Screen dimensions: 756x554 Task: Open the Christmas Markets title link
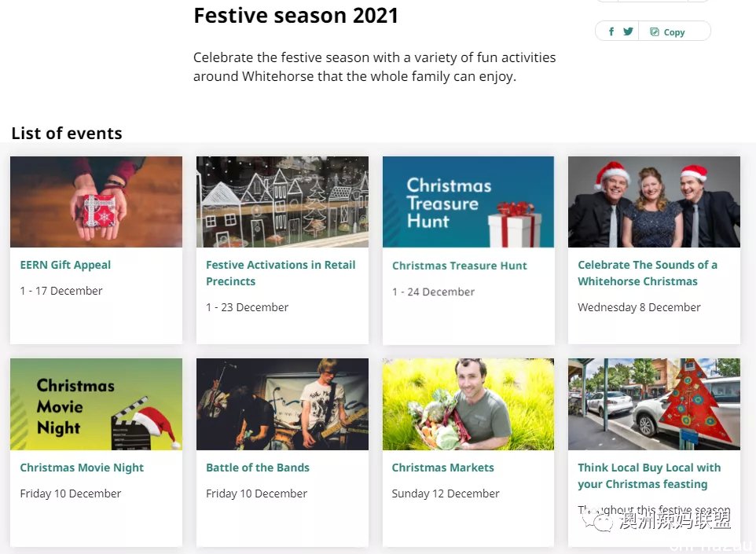pos(442,468)
